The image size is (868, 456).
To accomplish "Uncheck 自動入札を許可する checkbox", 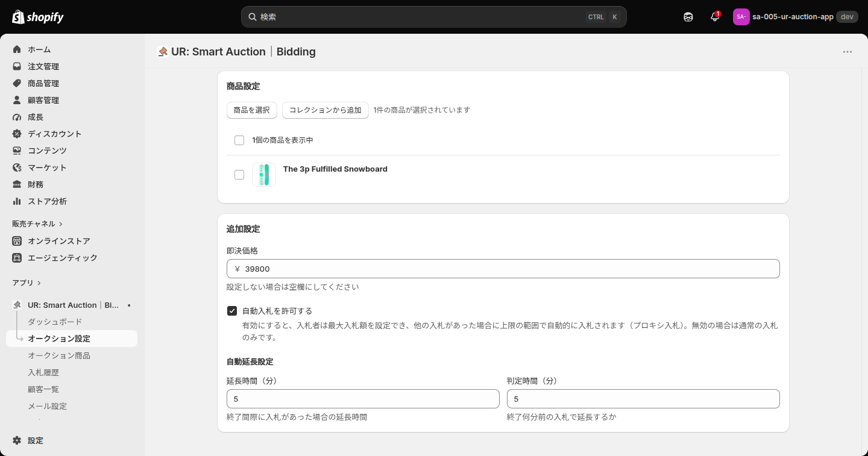I will click(x=232, y=311).
